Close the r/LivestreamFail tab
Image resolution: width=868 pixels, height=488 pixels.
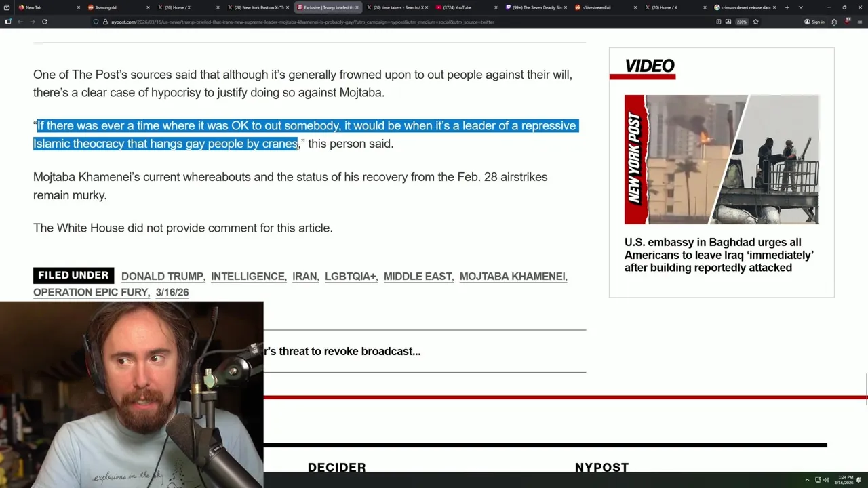point(635,7)
